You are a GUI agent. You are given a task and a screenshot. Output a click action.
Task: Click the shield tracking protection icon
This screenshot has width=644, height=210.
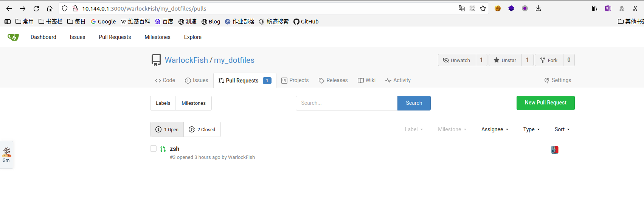(x=65, y=8)
